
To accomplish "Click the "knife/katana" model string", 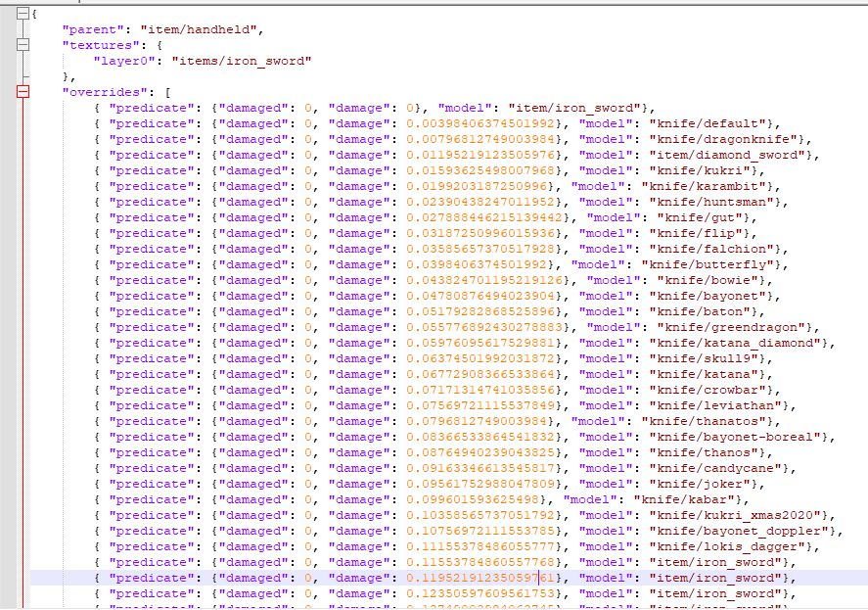I will pos(704,375).
